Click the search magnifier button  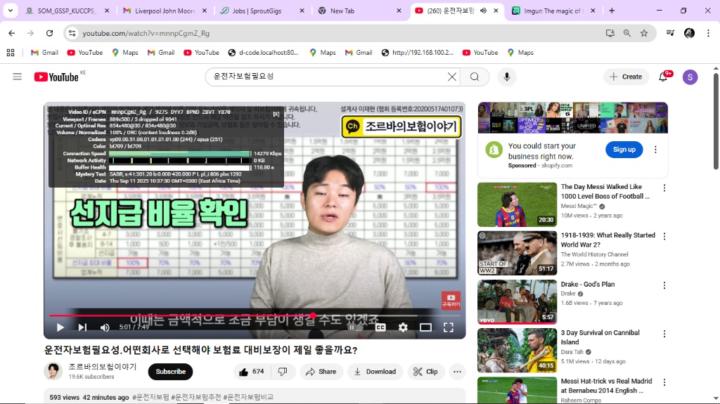474,77
